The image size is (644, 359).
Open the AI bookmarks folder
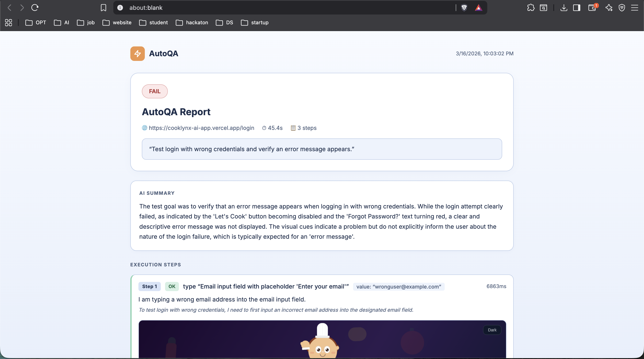(62, 23)
